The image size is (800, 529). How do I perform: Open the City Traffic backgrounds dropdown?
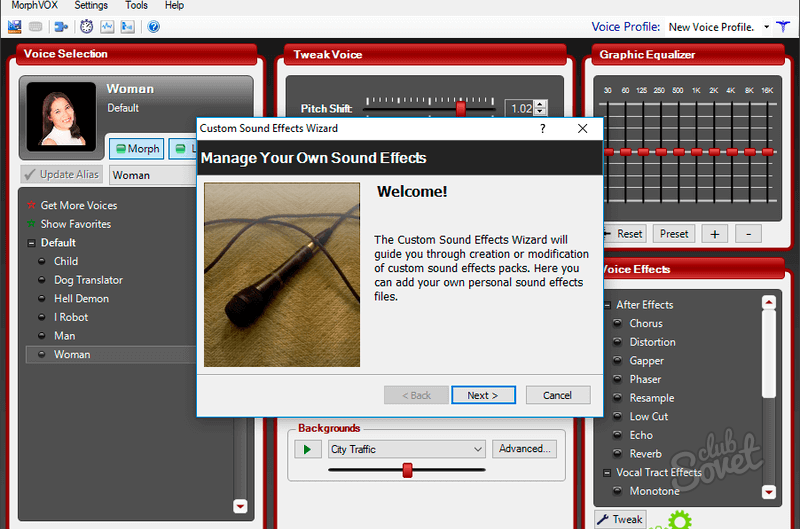click(x=477, y=450)
